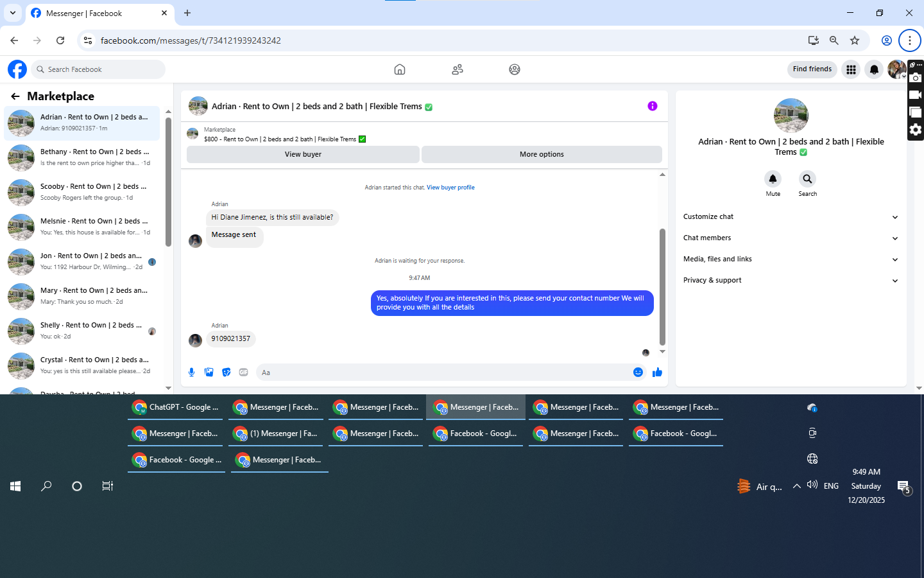Bookmark this page with star icon
This screenshot has height=578, width=924.
tap(855, 40)
